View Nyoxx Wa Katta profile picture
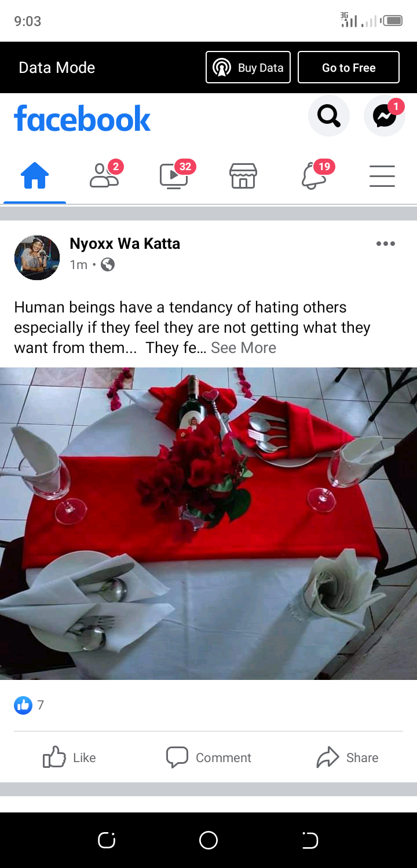 click(x=37, y=258)
